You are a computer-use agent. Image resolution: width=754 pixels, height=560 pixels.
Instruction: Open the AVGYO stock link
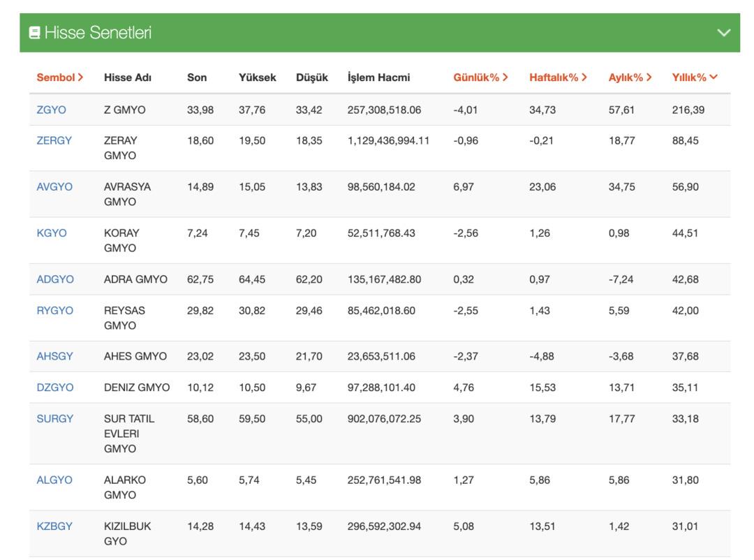pos(54,186)
